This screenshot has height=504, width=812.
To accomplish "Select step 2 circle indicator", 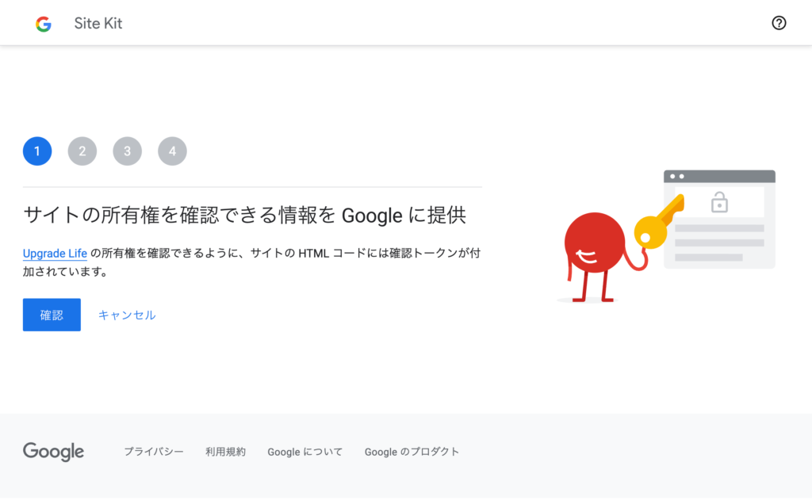I will click(x=82, y=151).
